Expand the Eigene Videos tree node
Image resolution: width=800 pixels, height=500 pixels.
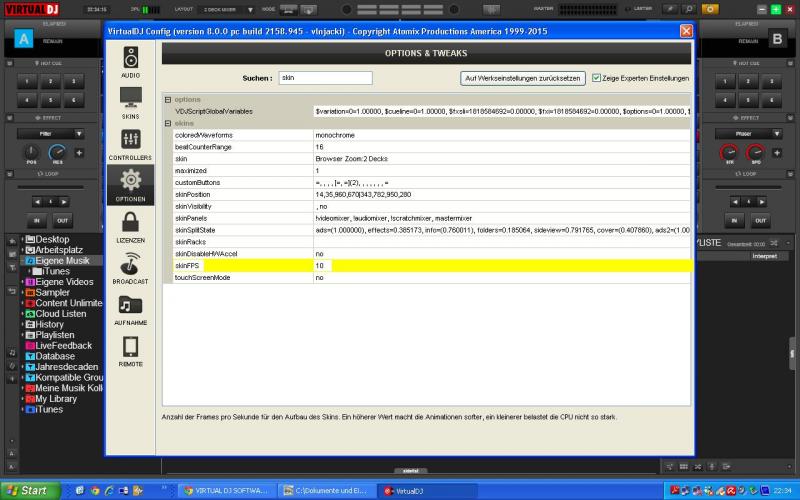click(x=22, y=282)
